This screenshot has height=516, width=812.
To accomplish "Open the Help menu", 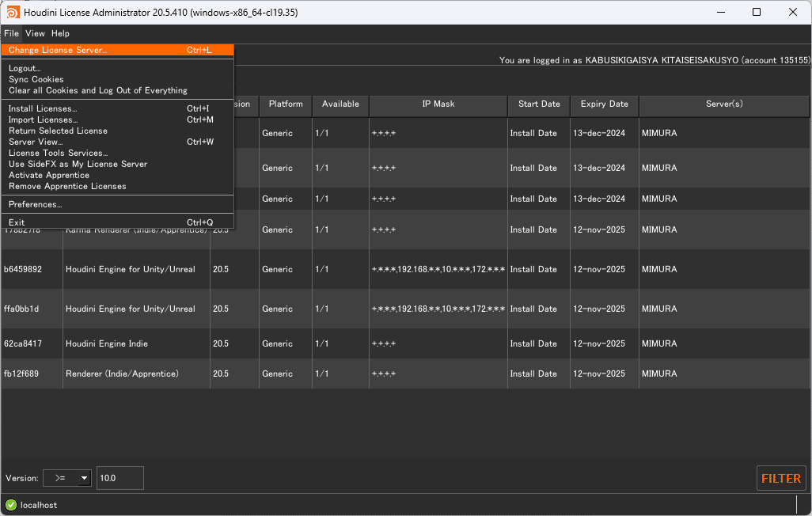I will [60, 33].
